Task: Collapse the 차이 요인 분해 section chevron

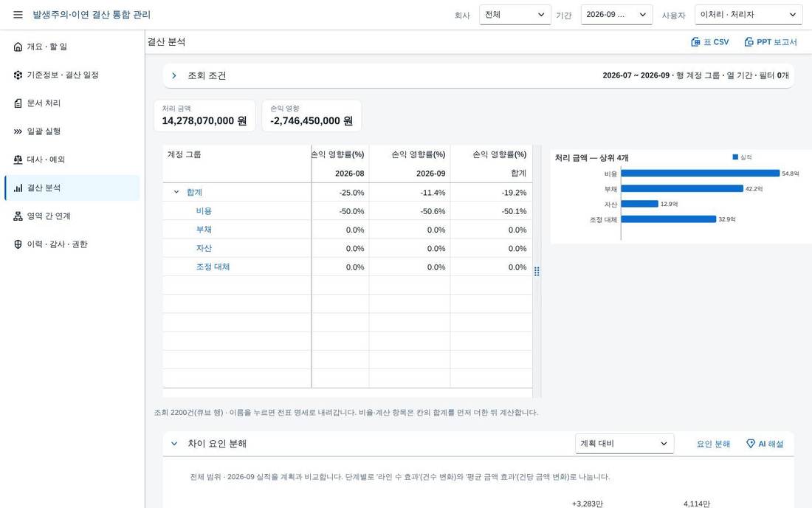Action: [x=174, y=444]
